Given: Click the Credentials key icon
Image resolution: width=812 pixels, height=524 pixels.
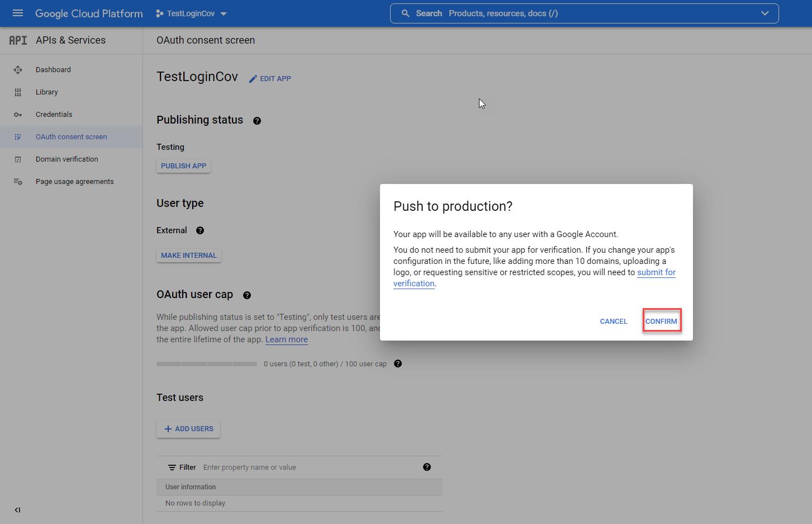Looking at the screenshot, I should pyautogui.click(x=18, y=115).
